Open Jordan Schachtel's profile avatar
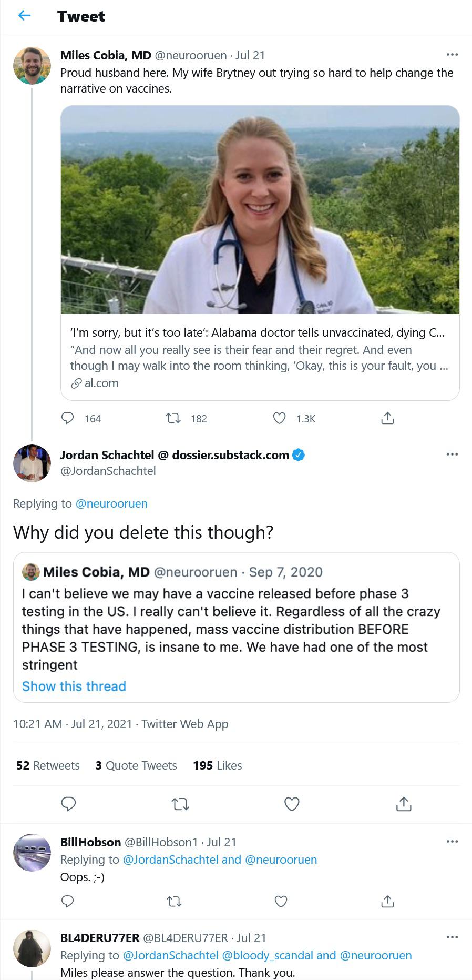The height and width of the screenshot is (980, 472). coord(32,463)
